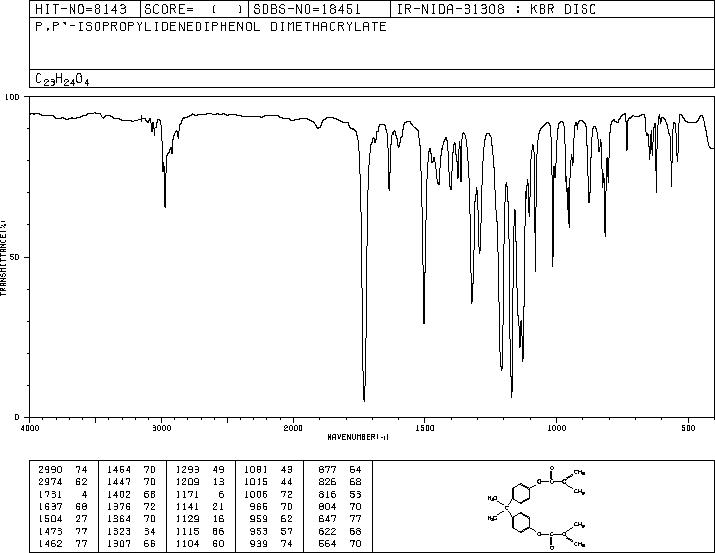Click the 1731 peak table entry
Viewport: 715px width, 553px height.
point(63,494)
